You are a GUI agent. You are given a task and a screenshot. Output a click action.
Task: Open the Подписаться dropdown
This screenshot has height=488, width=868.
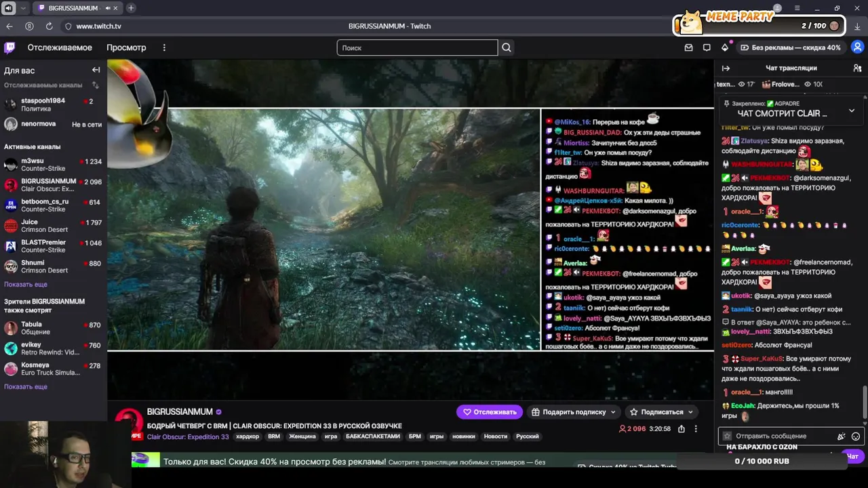point(662,411)
